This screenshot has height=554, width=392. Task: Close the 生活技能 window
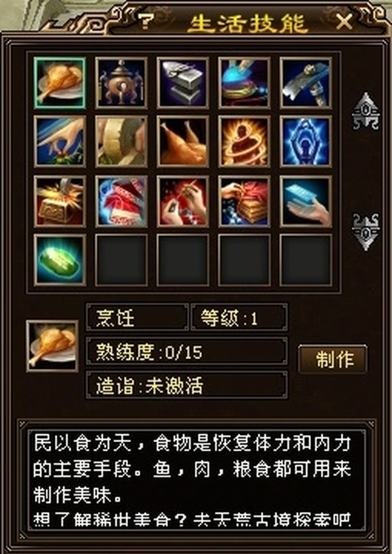[x=344, y=22]
